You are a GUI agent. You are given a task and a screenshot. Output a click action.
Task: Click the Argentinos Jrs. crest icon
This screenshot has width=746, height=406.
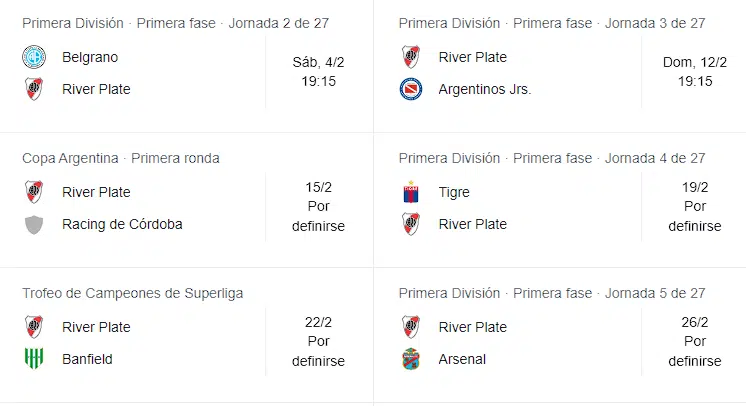coord(411,89)
